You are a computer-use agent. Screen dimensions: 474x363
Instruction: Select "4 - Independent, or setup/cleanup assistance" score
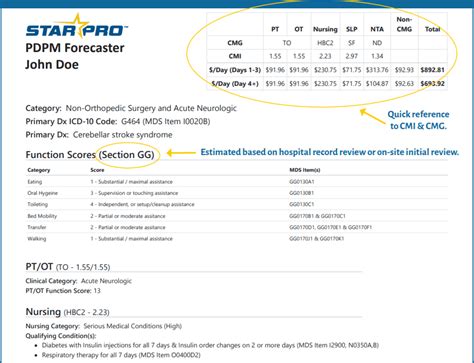coord(142,204)
